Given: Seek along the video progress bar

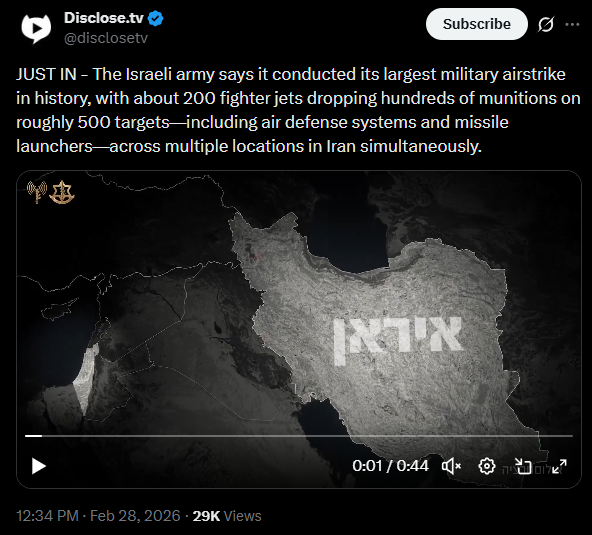Looking at the screenshot, I should (299, 436).
